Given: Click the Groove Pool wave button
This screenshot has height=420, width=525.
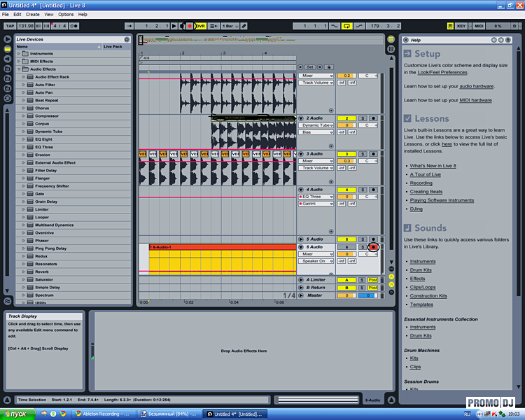Looking at the screenshot, I should 8,301.
